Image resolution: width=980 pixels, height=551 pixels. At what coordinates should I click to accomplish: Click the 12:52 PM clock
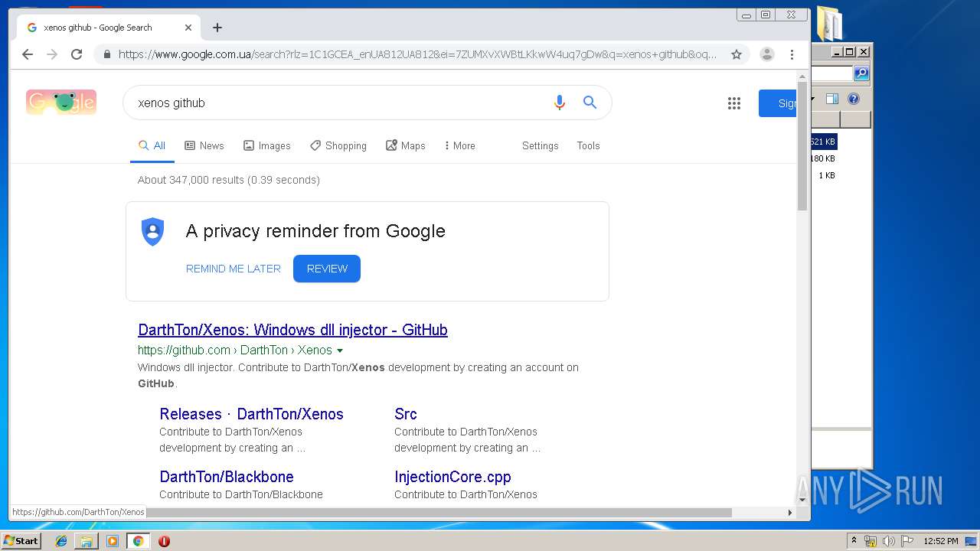[x=940, y=541]
